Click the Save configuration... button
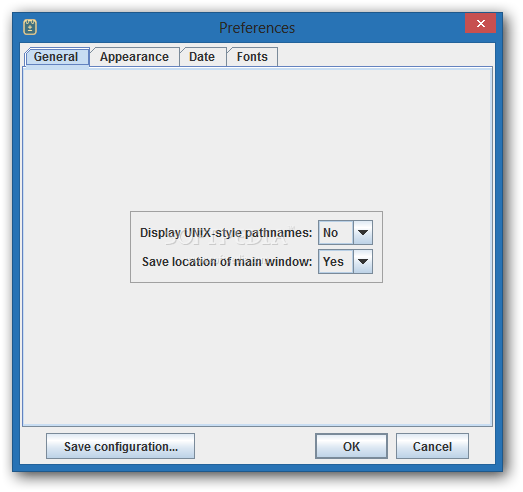The width and height of the screenshot is (523, 492). [120, 446]
